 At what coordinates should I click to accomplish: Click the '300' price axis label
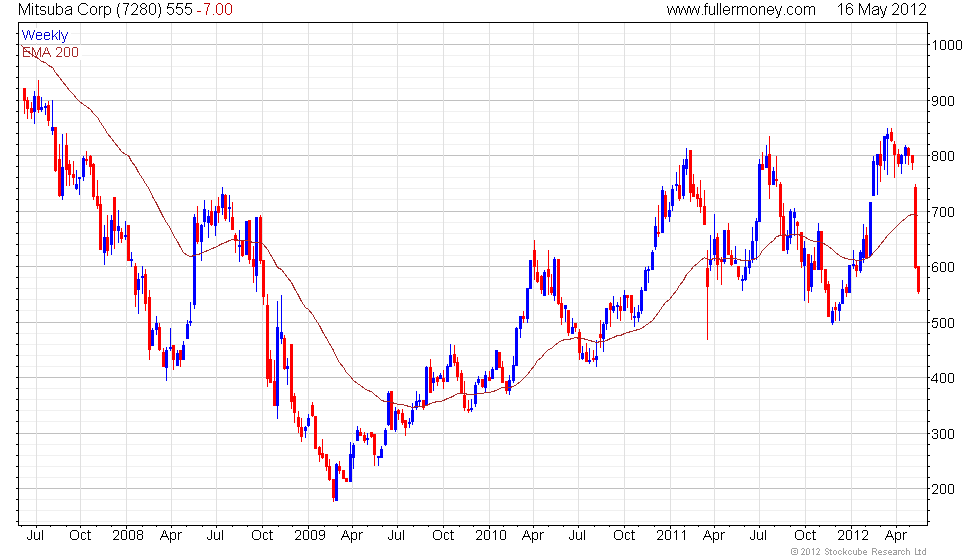pyautogui.click(x=943, y=434)
